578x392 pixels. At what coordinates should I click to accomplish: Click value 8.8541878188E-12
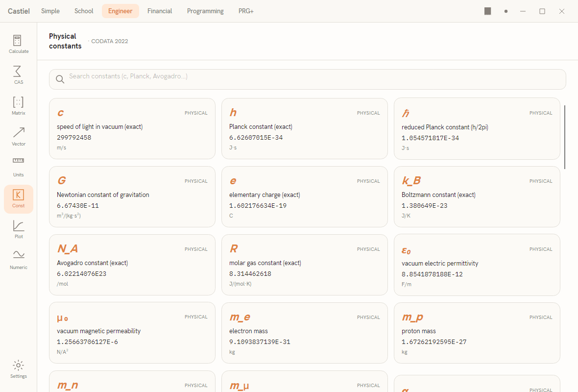[432, 274]
